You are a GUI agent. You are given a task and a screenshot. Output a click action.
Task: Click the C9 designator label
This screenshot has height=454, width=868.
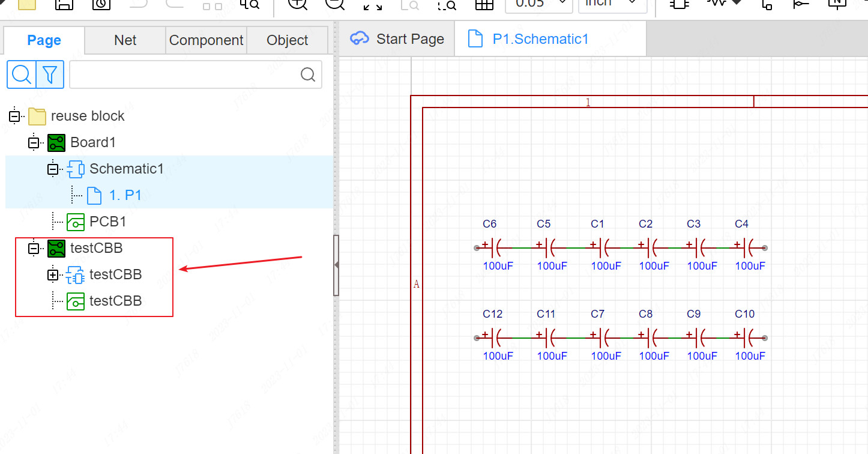click(x=694, y=314)
